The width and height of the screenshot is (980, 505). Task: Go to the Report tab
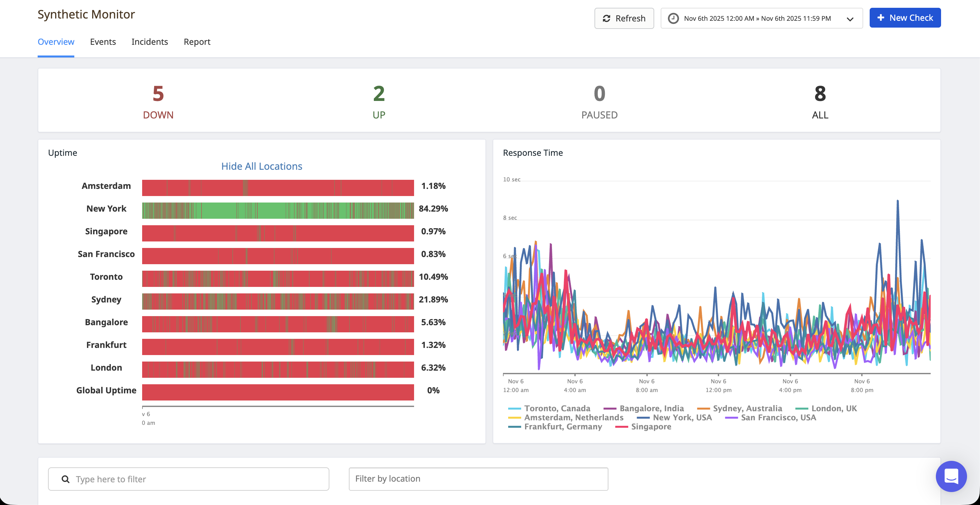point(197,42)
